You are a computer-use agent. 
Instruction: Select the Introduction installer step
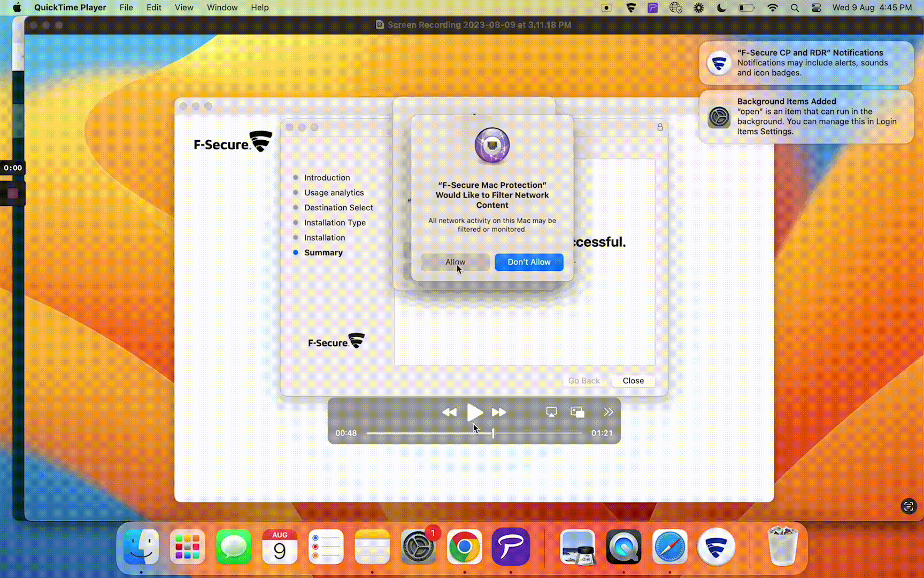tap(327, 178)
